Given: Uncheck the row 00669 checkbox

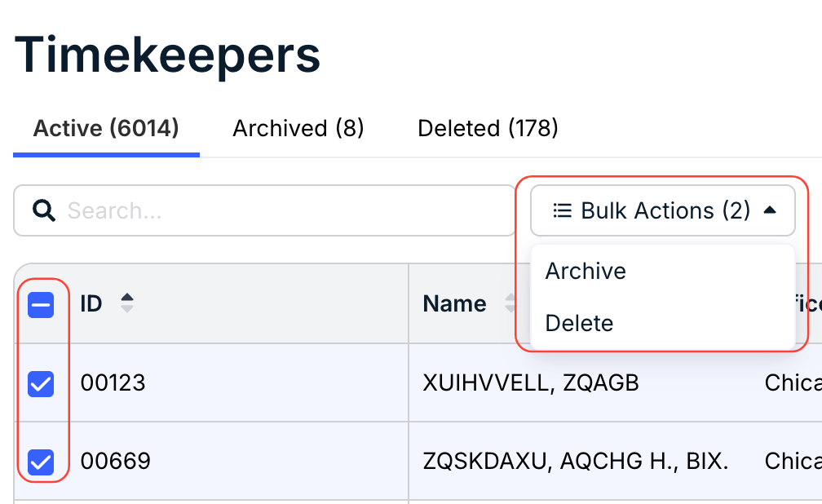Looking at the screenshot, I should 41,462.
